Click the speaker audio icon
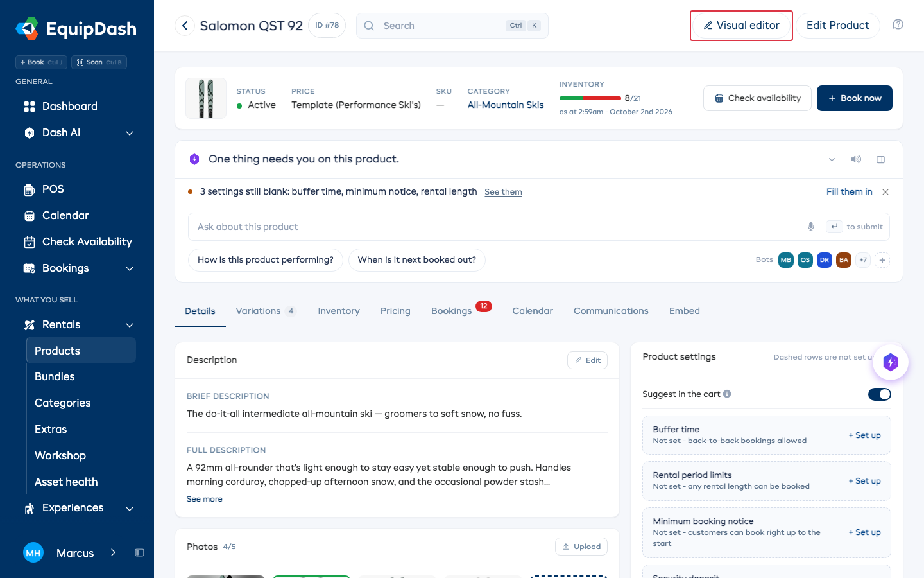This screenshot has width=924, height=578. pyautogui.click(x=856, y=159)
